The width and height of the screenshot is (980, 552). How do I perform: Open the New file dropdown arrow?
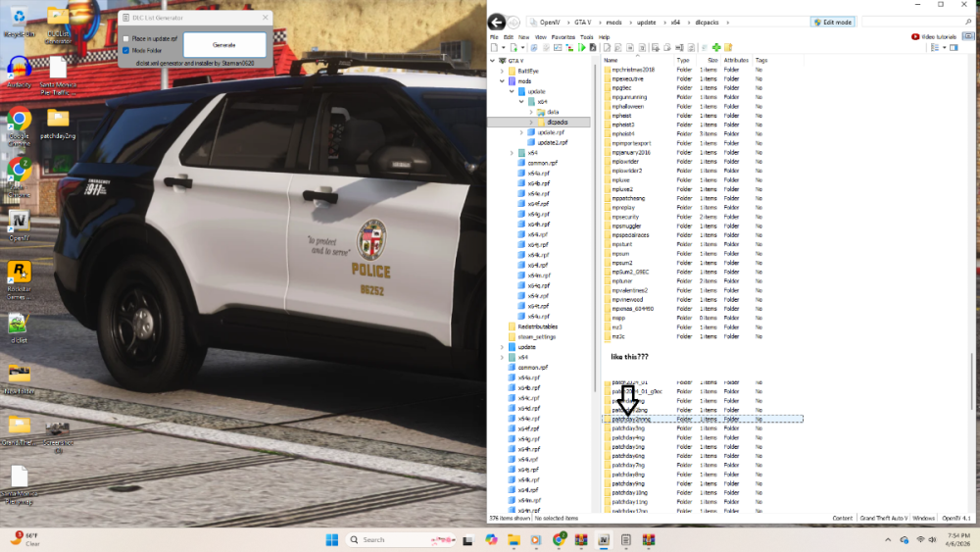point(503,48)
